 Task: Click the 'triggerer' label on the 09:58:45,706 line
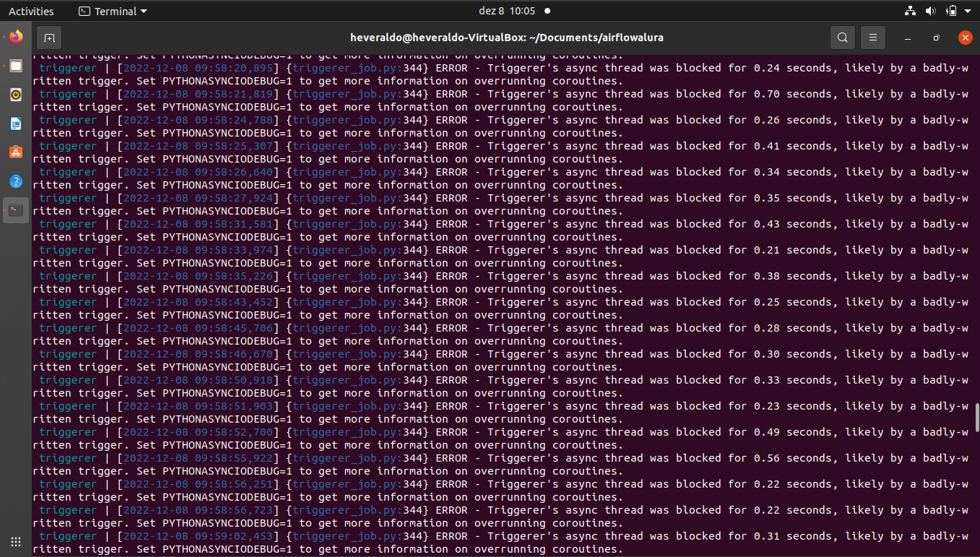point(68,328)
